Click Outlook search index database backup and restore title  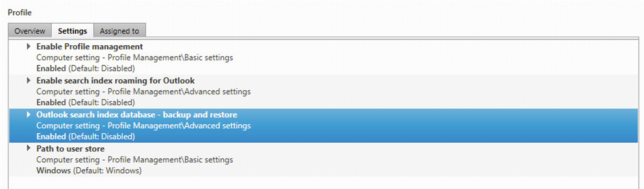[137, 114]
